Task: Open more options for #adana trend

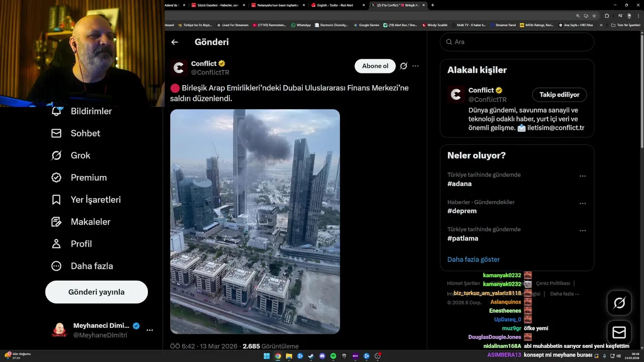Action: [583, 176]
